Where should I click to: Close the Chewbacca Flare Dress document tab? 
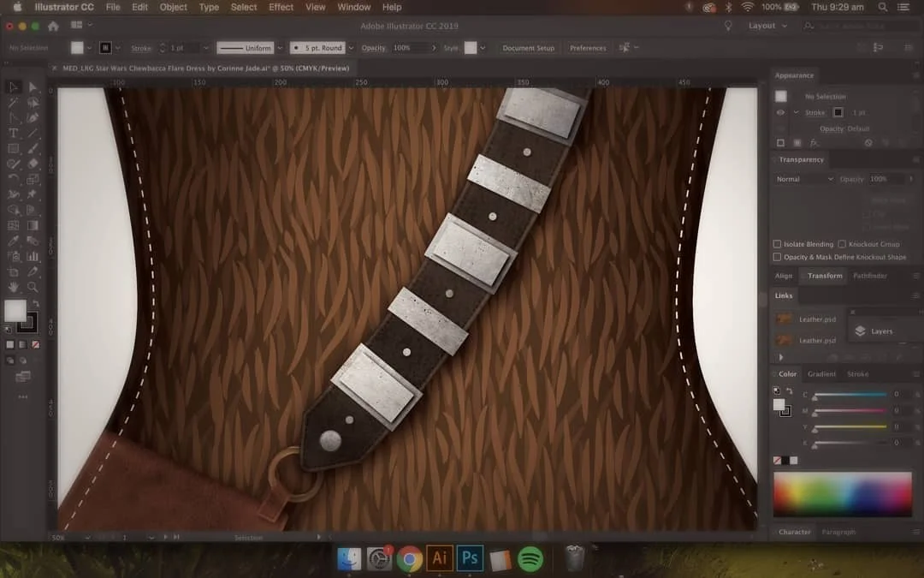coord(54,69)
